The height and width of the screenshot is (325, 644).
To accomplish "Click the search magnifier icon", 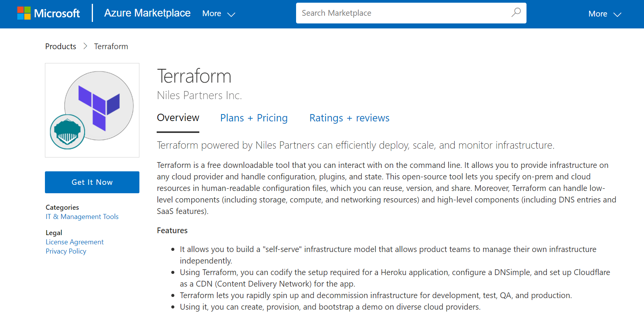I will [516, 13].
